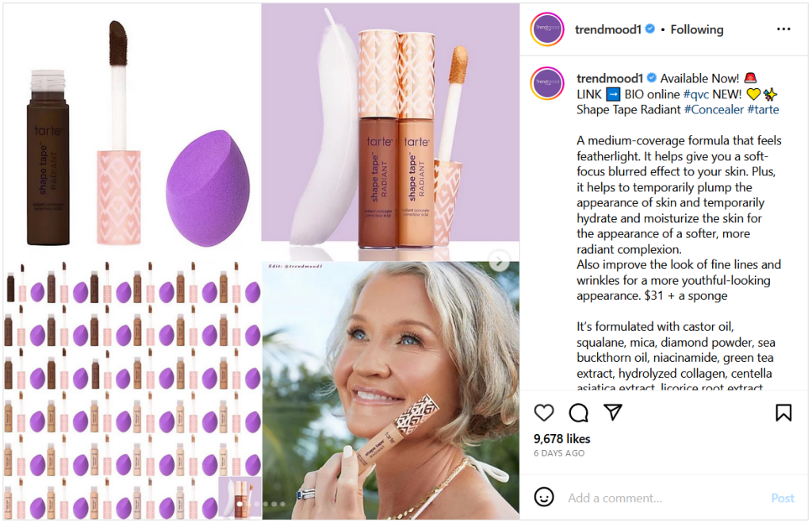
Task: Open the #tarte hashtag link
Action: click(x=763, y=110)
